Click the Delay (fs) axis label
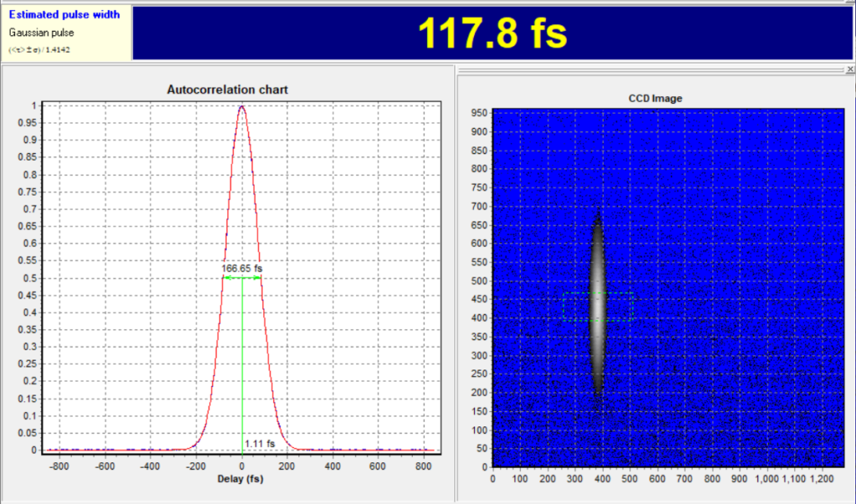856x504 pixels. pyautogui.click(x=240, y=479)
